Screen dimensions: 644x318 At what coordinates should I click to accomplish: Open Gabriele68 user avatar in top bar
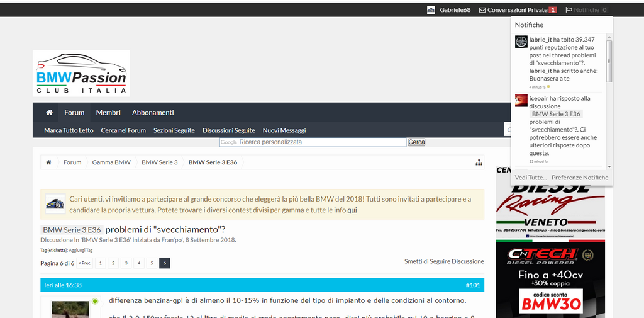[431, 10]
